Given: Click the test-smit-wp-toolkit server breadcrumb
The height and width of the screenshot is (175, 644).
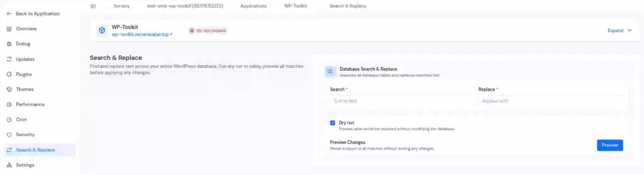Looking at the screenshot, I should [x=185, y=6].
